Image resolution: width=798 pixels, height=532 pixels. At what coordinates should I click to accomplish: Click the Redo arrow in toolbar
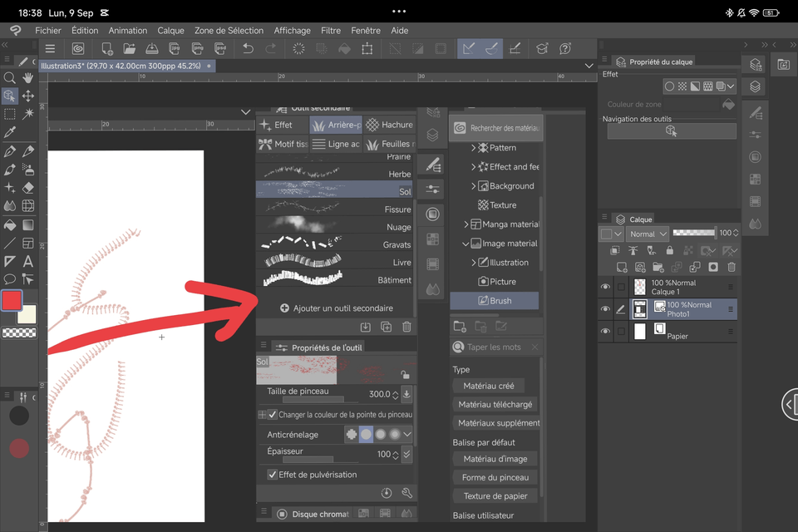coord(271,49)
